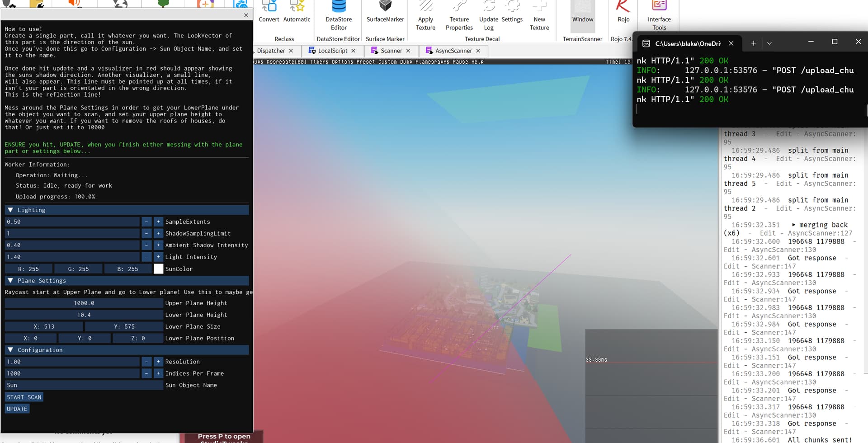Switch to the AsyncScanner tab
Viewport: 868px width, 443px height.
point(453,51)
